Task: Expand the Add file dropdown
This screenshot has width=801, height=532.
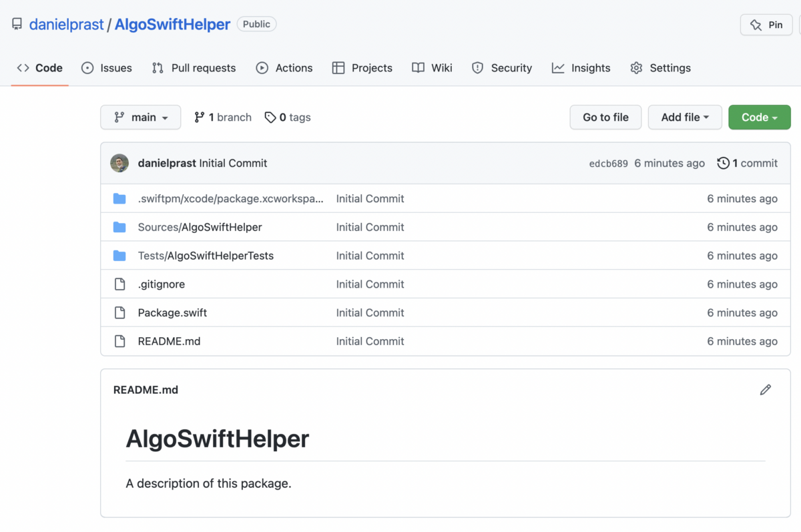Action: [x=685, y=117]
